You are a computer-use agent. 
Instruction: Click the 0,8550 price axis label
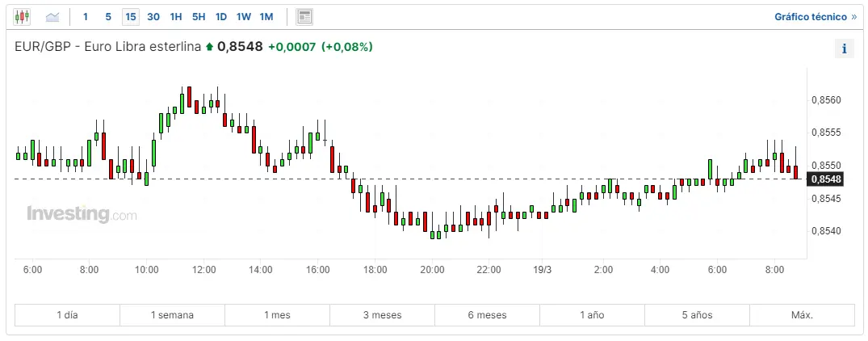[827, 166]
